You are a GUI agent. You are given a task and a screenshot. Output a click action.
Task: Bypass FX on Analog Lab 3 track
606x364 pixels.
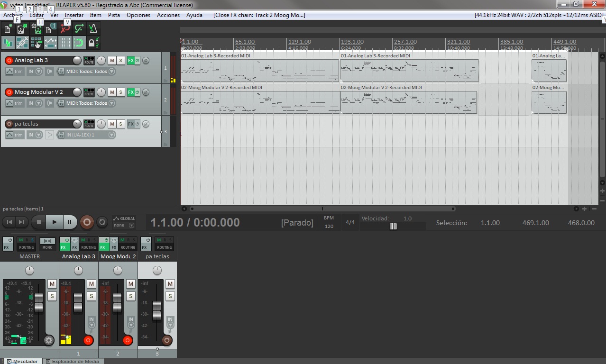pos(137,60)
